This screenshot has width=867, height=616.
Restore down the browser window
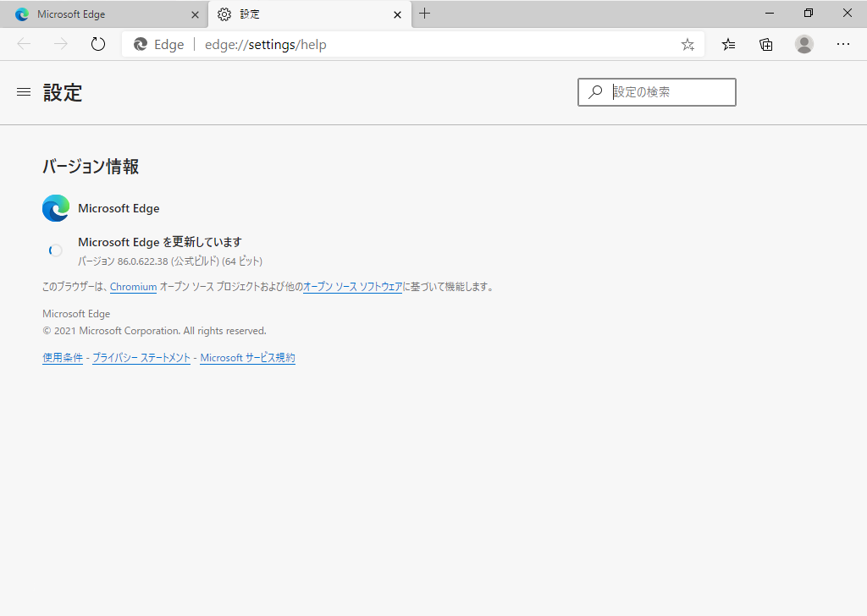(809, 14)
